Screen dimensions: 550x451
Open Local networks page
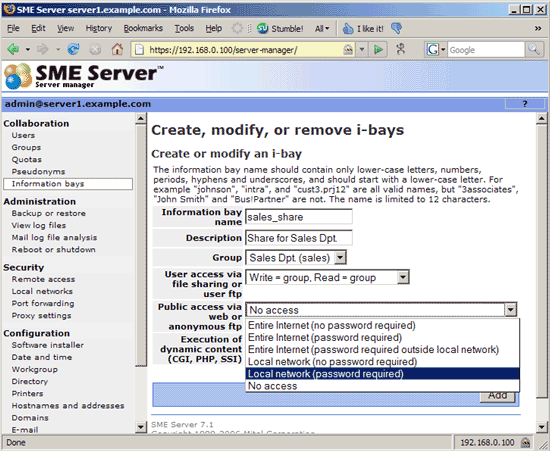pyautogui.click(x=42, y=291)
